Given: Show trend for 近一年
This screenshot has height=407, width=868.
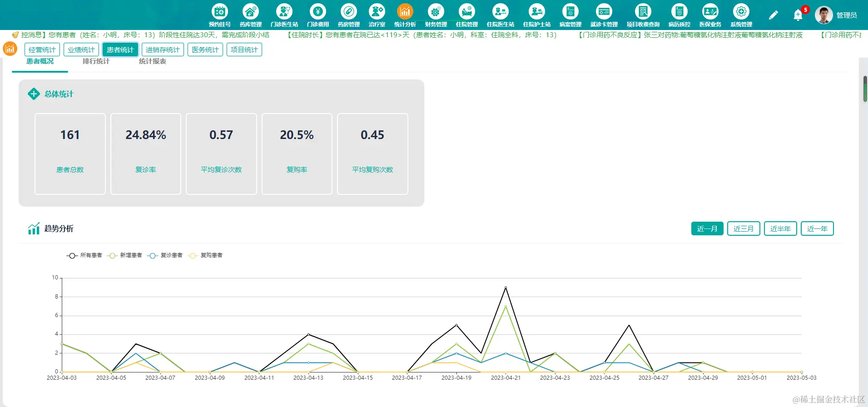Looking at the screenshot, I should 817,228.
